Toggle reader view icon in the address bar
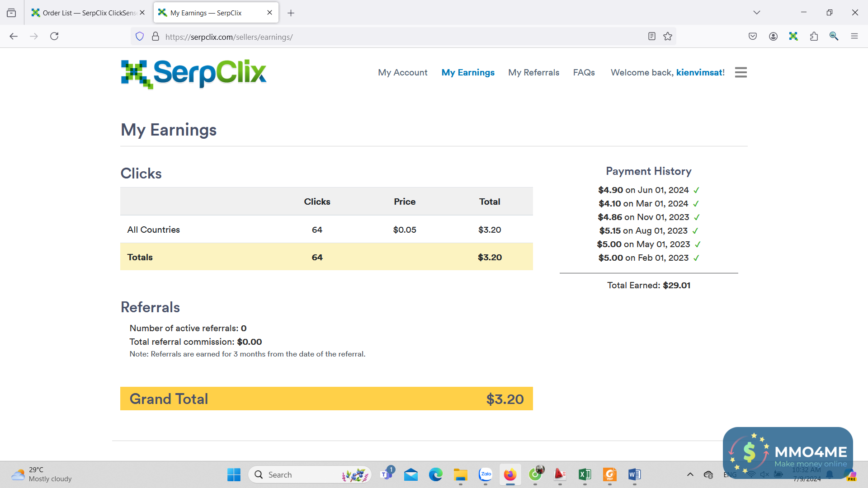The image size is (868, 488). click(651, 37)
